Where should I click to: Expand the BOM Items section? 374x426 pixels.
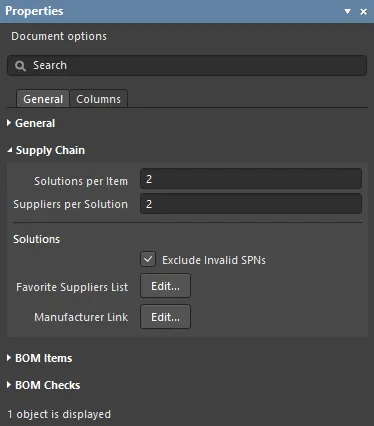(x=9, y=358)
